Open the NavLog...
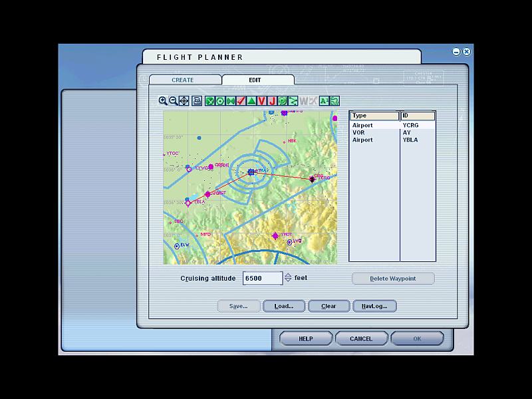The image size is (532, 399). click(x=374, y=306)
